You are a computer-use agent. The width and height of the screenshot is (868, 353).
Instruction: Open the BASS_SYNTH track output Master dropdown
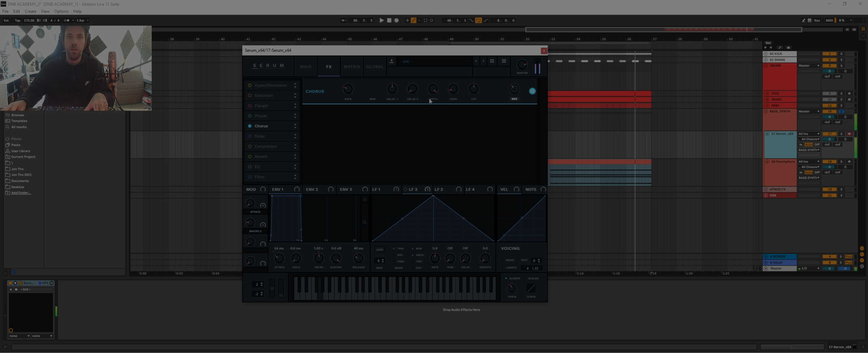pyautogui.click(x=809, y=111)
